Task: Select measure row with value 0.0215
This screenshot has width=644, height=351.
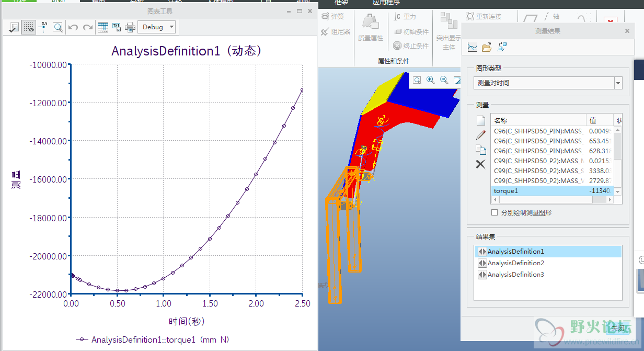Action: pos(553,161)
